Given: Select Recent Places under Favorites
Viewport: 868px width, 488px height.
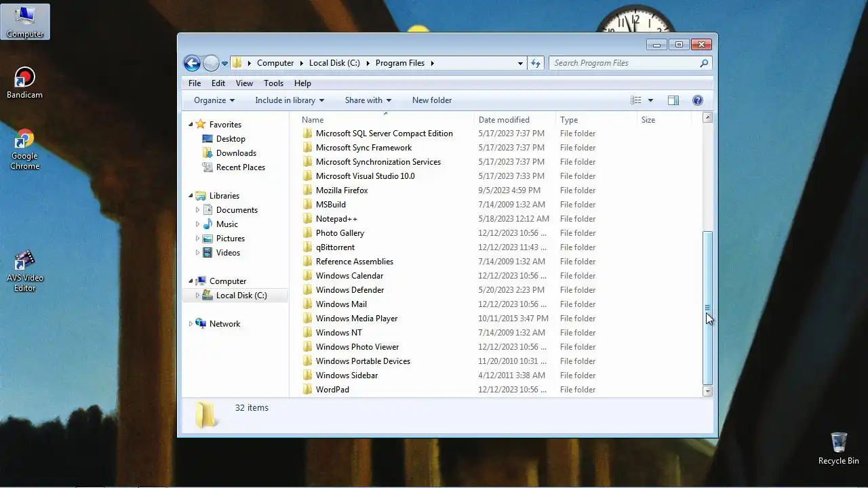Looking at the screenshot, I should 240,167.
